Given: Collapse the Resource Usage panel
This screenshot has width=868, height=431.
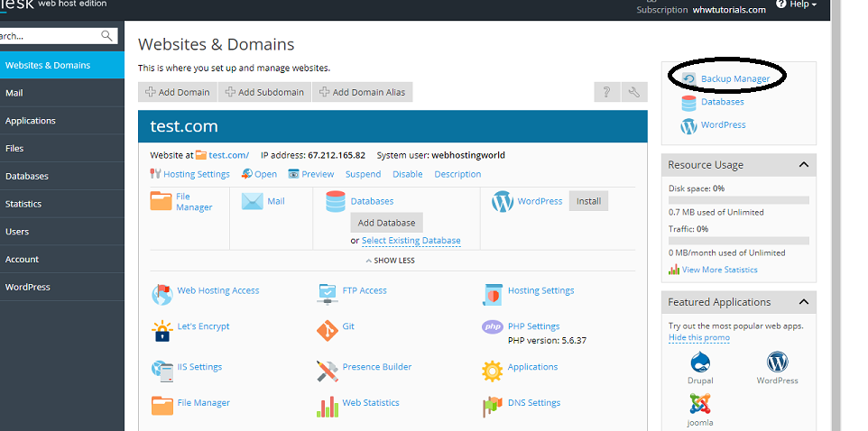Looking at the screenshot, I should (803, 165).
